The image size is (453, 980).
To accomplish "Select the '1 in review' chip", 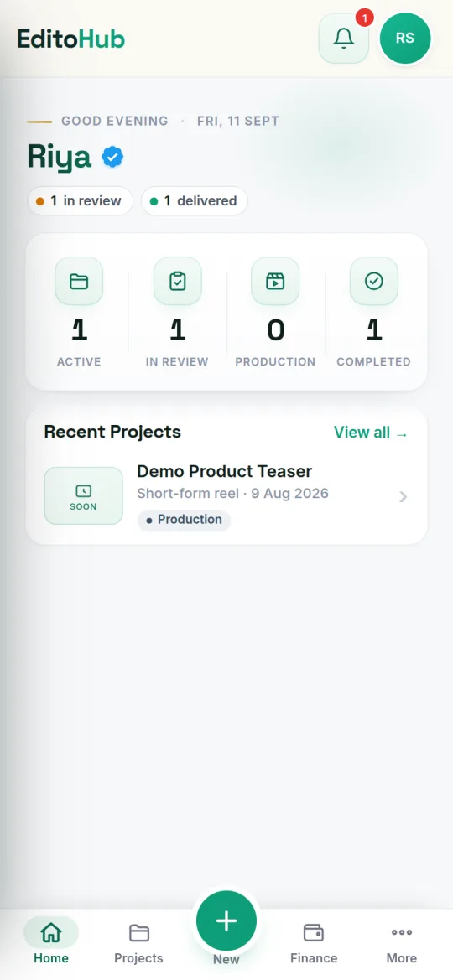I will point(80,201).
